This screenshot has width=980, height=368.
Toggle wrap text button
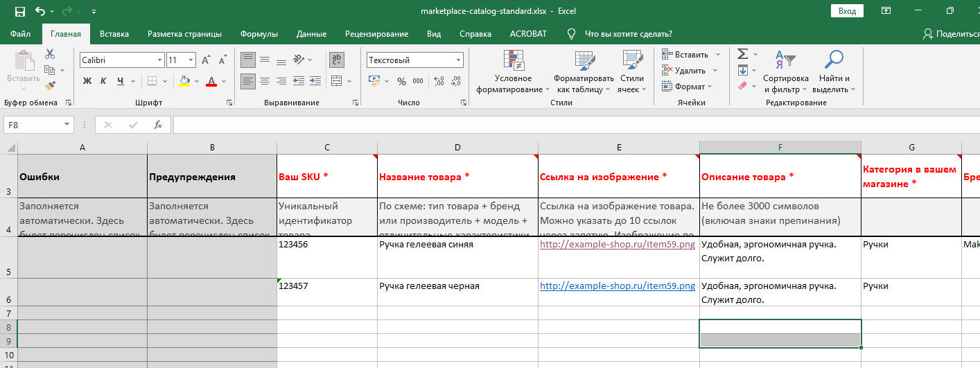point(337,60)
